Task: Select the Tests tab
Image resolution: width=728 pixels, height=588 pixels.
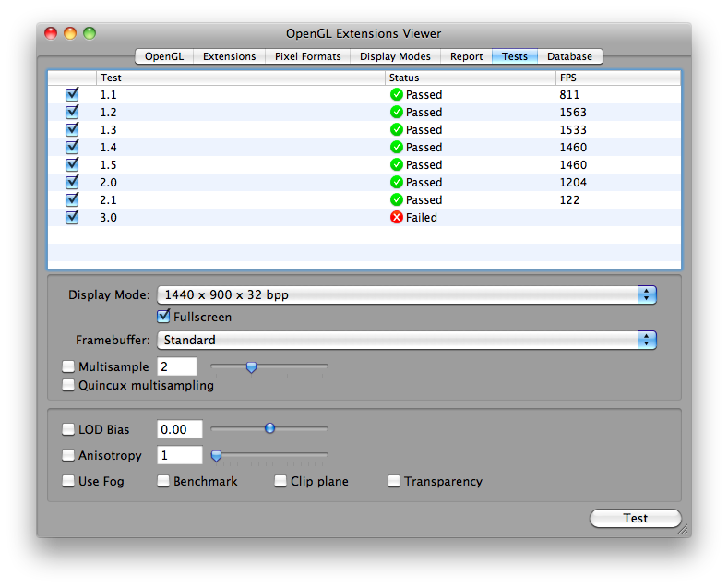Action: [515, 56]
